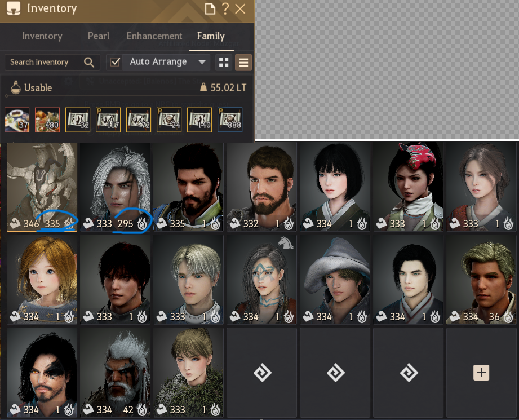Screen dimensions: 519x420
Task: Select the blonde child-like character
Action: (x=42, y=280)
